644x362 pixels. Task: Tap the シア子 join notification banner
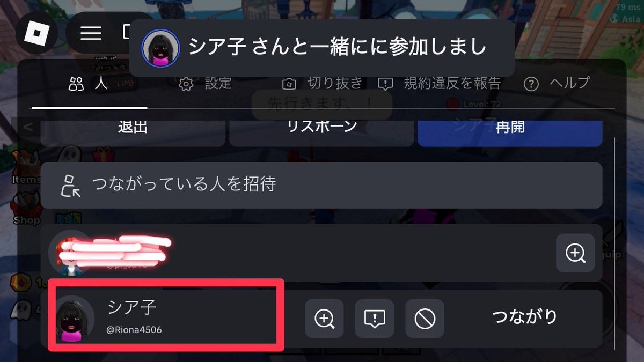[322, 48]
